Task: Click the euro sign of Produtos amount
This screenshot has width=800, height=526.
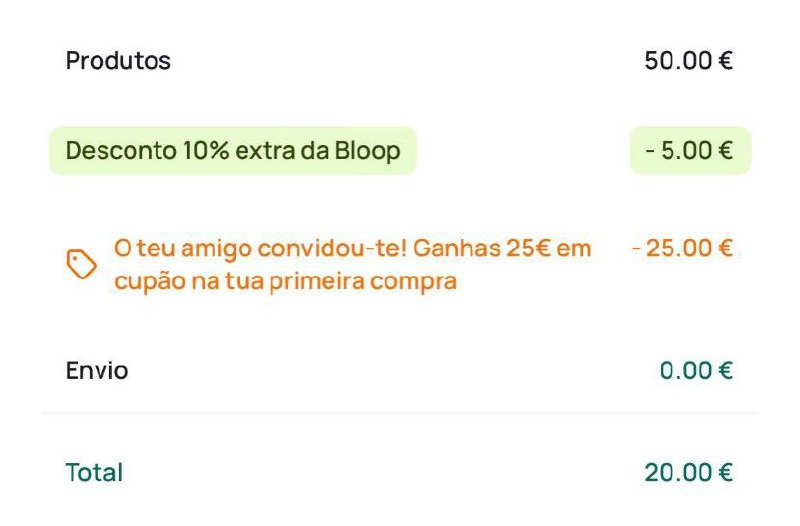Action: pyautogui.click(x=725, y=61)
